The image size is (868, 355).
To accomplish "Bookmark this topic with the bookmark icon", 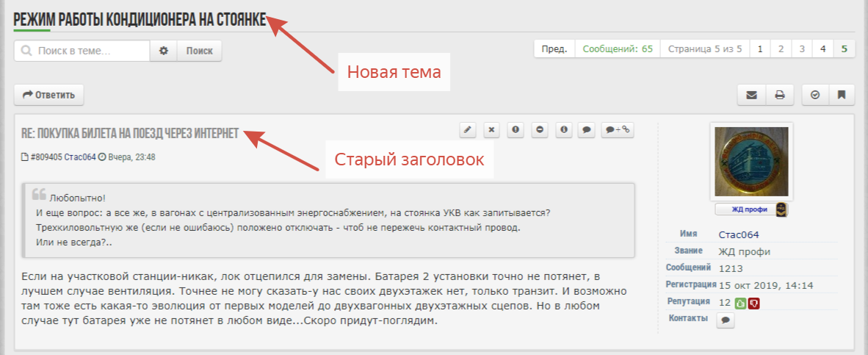I will 842,95.
